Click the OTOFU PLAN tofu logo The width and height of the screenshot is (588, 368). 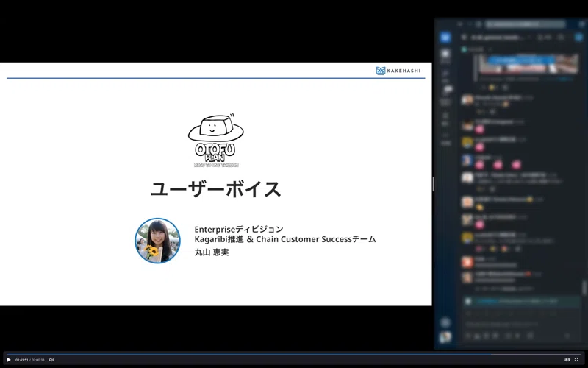pyautogui.click(x=216, y=140)
